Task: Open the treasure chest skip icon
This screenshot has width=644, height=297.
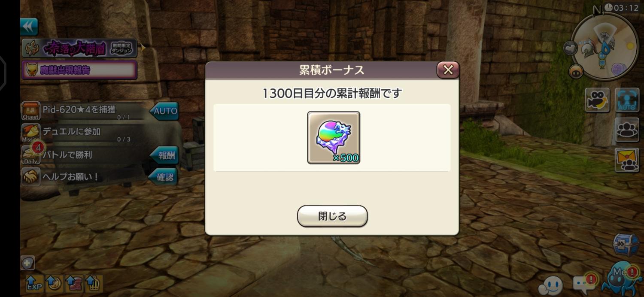Action: [x=625, y=245]
